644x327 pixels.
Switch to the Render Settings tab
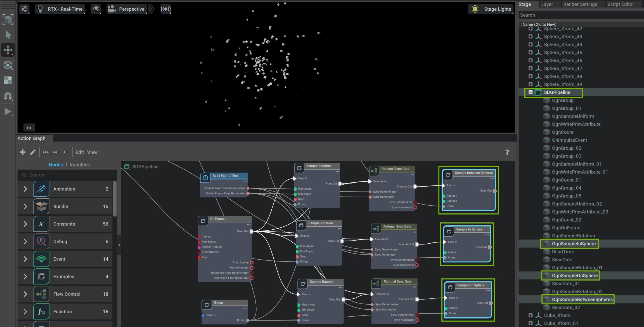point(580,4)
